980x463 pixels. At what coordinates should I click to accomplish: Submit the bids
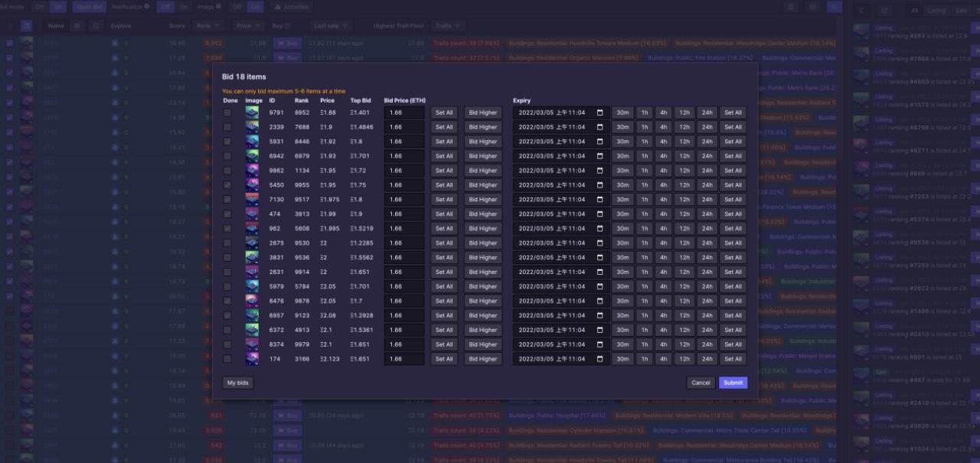[x=733, y=383]
